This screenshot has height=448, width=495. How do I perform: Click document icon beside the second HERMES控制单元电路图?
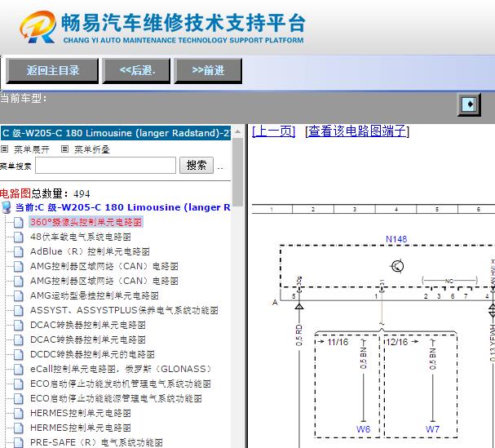[x=19, y=428]
